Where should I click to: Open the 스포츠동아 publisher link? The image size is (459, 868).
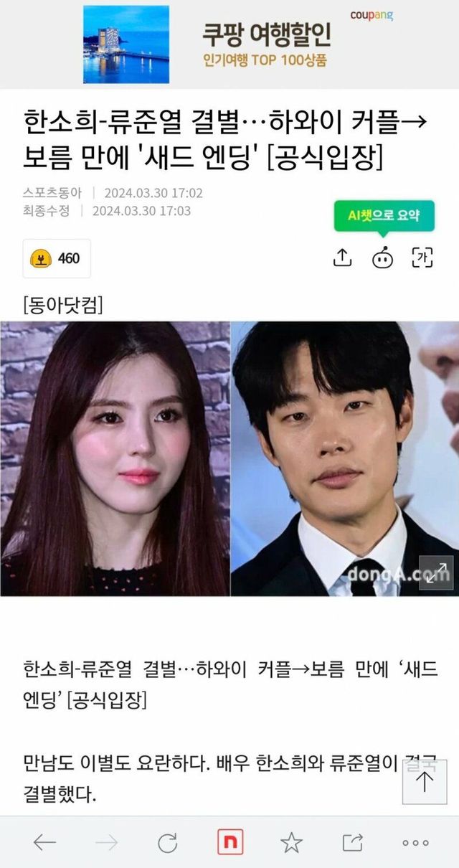click(x=52, y=193)
